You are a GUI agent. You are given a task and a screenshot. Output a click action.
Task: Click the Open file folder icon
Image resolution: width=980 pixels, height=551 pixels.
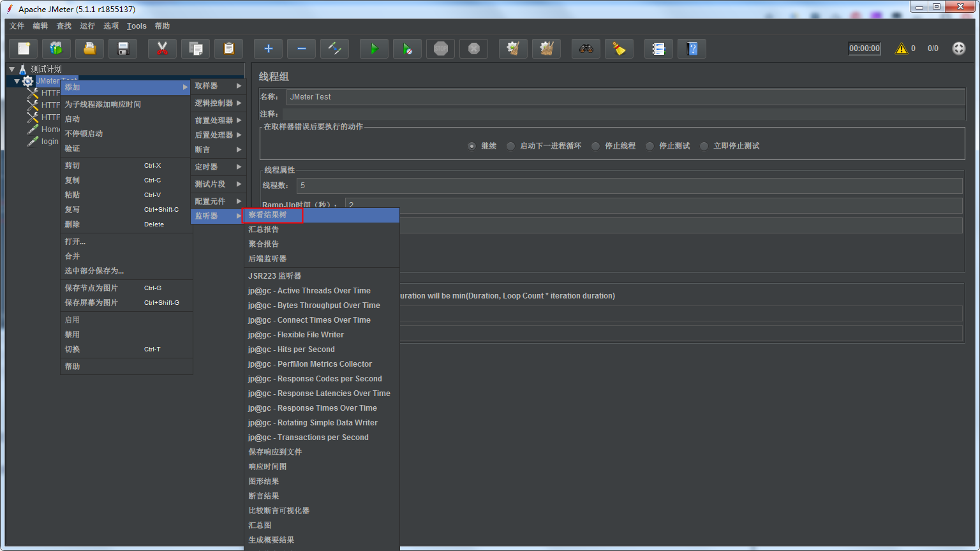[90, 48]
